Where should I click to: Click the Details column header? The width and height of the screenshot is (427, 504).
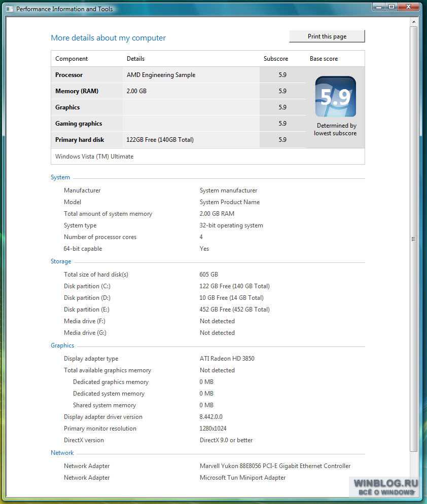click(135, 59)
